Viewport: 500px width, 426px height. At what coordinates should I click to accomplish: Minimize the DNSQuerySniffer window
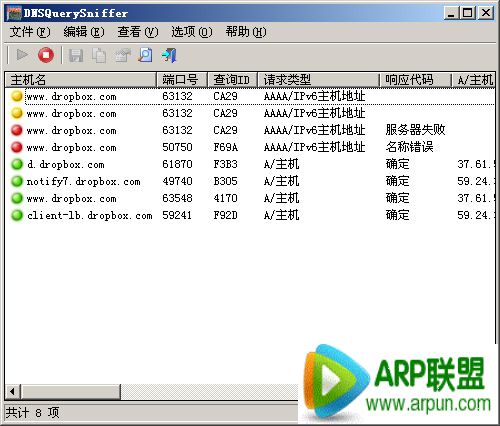[x=451, y=13]
